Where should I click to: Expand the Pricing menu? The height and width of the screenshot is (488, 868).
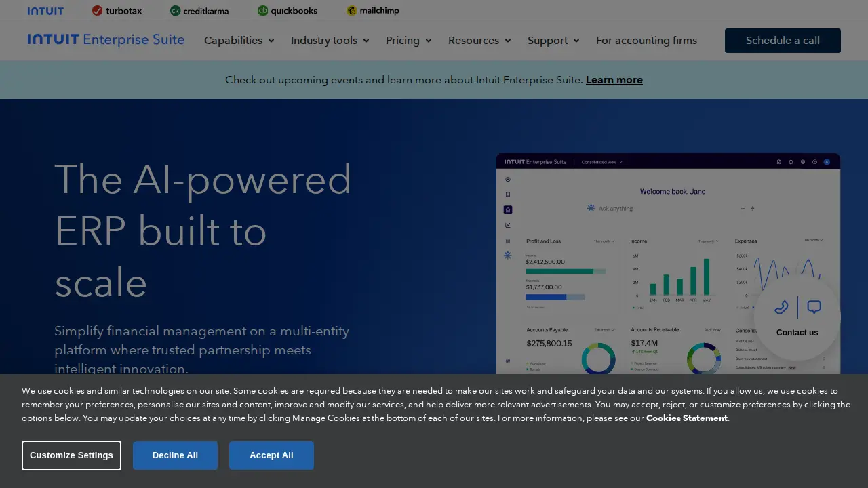[x=409, y=41]
